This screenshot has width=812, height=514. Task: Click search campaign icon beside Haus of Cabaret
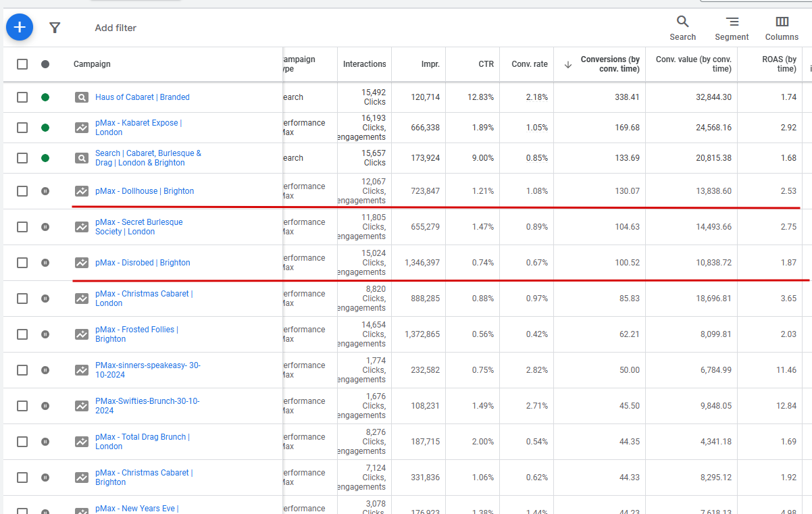coord(82,97)
